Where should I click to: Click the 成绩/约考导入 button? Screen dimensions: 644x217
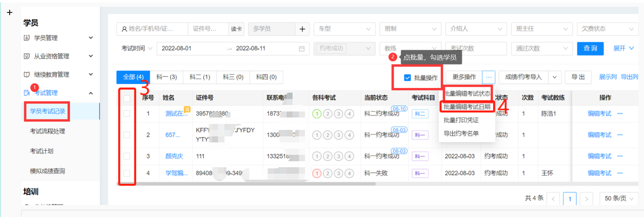[524, 77]
